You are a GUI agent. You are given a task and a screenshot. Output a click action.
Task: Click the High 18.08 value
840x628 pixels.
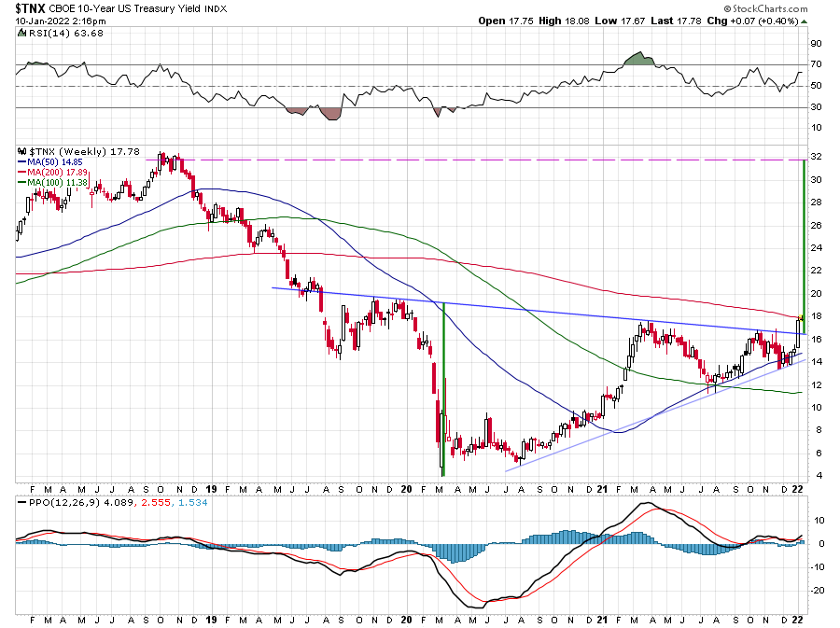click(564, 21)
